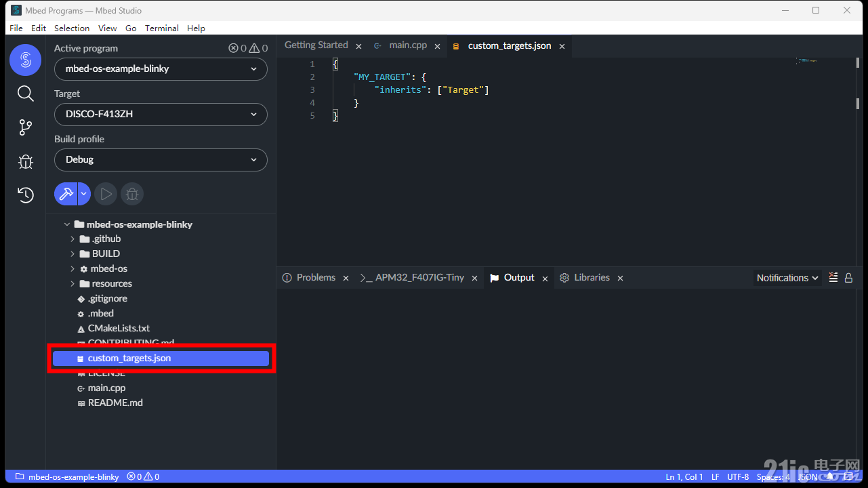Open the Notifications output channel dropdown
The image size is (868, 488).
[x=787, y=278]
